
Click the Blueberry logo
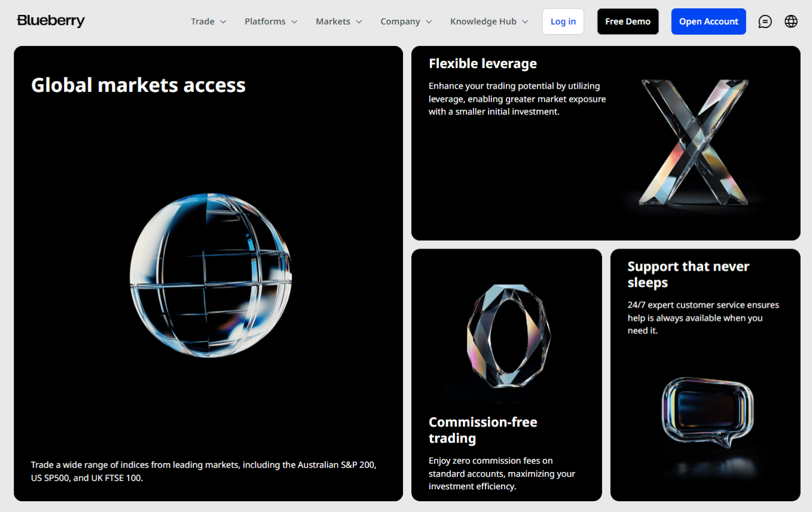tap(51, 21)
